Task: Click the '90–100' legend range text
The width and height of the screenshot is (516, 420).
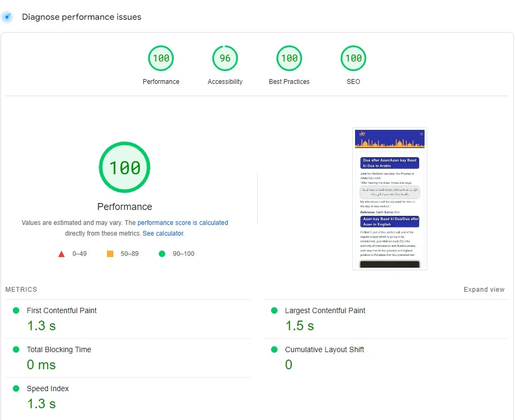Action: coord(183,254)
